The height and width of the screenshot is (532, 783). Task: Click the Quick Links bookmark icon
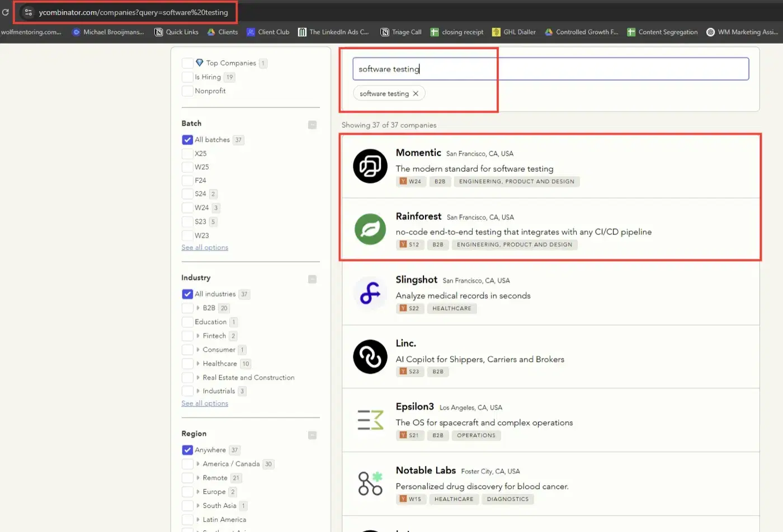click(159, 32)
